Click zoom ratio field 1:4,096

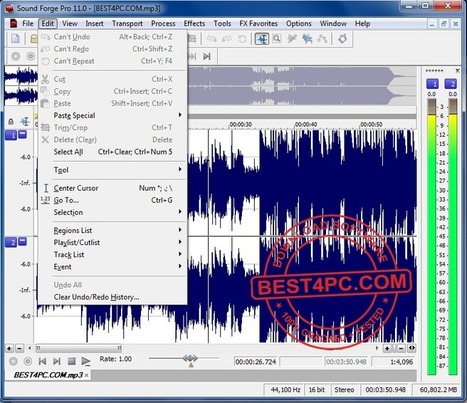coord(393,362)
